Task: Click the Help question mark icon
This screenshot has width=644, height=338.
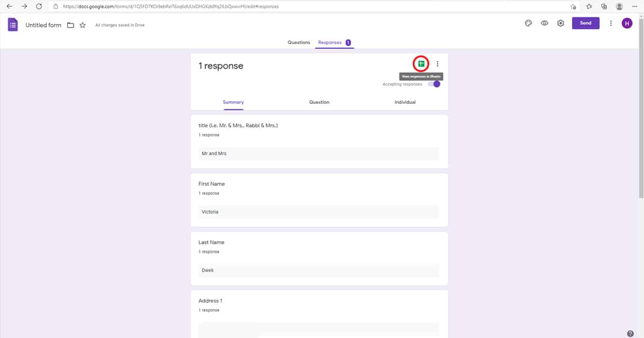Action: point(630,334)
